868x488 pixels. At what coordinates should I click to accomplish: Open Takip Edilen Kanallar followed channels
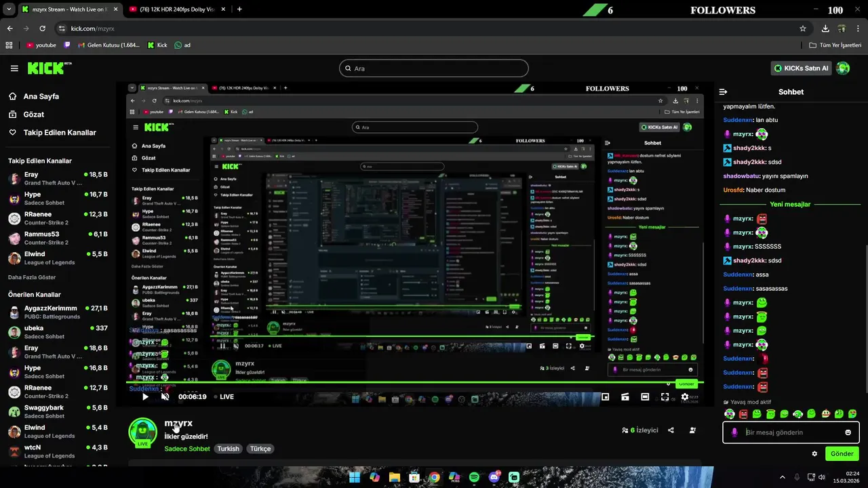[x=52, y=133]
